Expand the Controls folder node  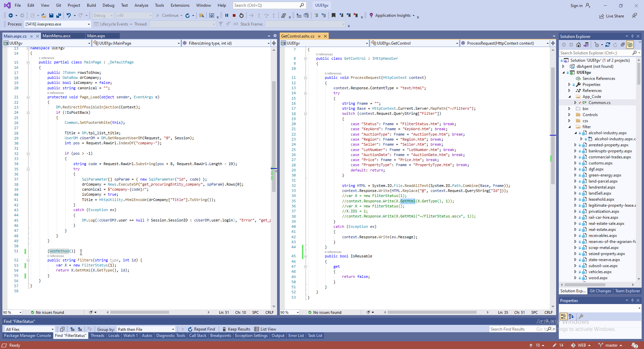[x=569, y=115]
